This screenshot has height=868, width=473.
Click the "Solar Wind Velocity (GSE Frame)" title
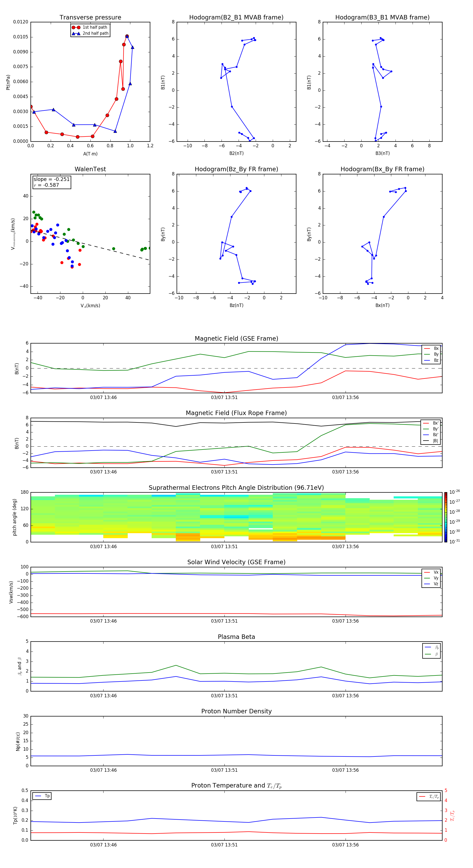click(236, 562)
